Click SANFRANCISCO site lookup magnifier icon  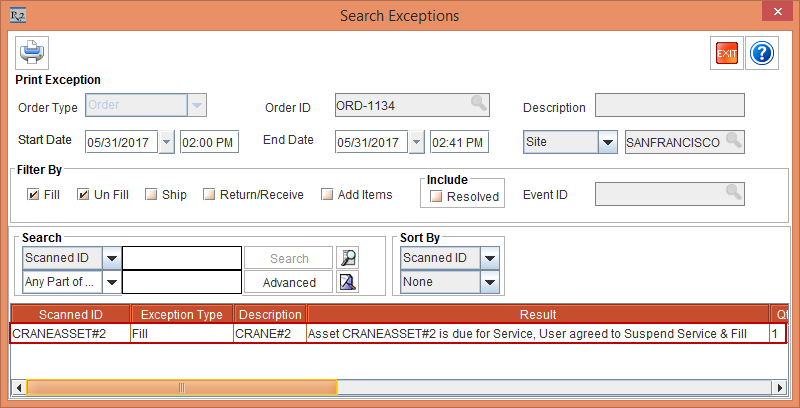click(734, 142)
